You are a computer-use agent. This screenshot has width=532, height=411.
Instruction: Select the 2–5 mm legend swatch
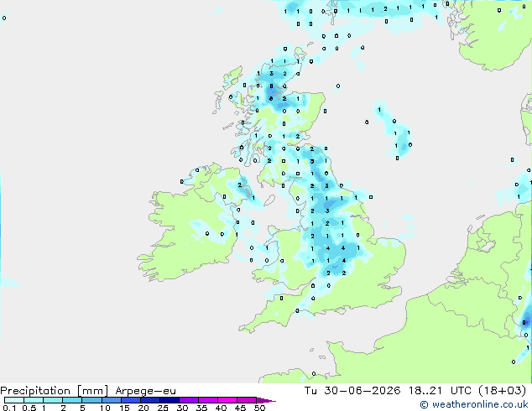tap(72, 400)
